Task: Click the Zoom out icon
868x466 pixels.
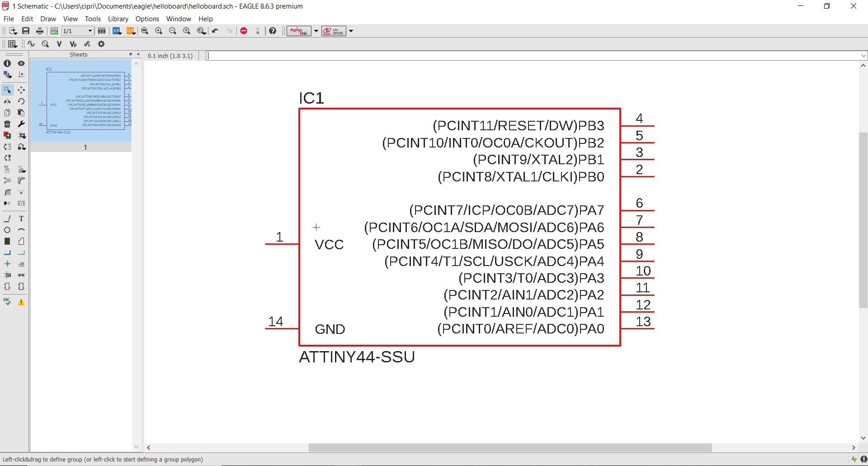Action: pos(173,31)
